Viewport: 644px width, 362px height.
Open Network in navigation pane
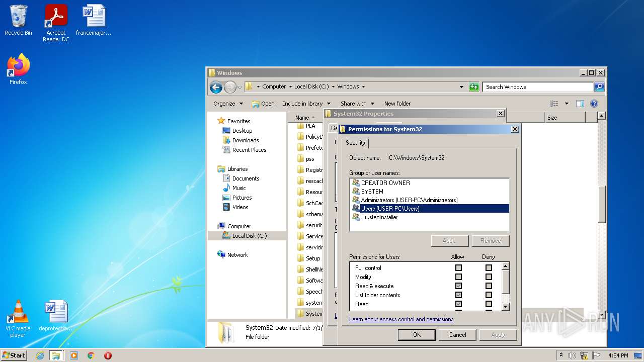point(237,255)
